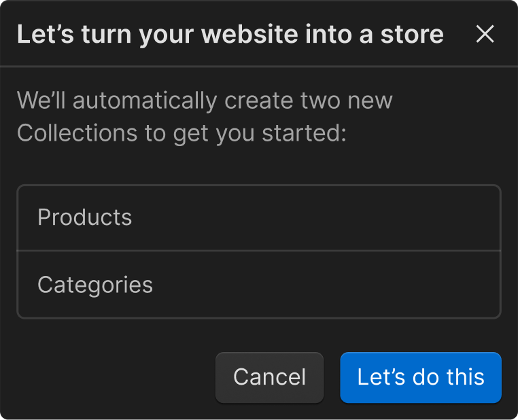Select the Categories collection row
The height and width of the screenshot is (420, 518).
pyautogui.click(x=258, y=285)
